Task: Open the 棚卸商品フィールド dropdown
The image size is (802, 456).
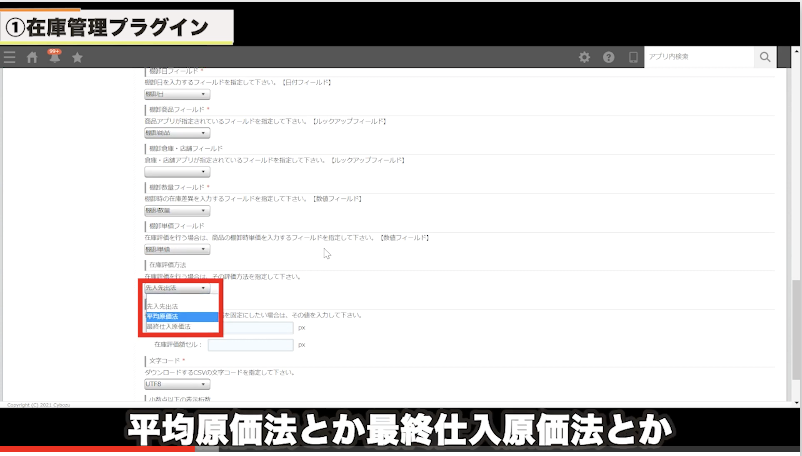Action: coord(176,132)
